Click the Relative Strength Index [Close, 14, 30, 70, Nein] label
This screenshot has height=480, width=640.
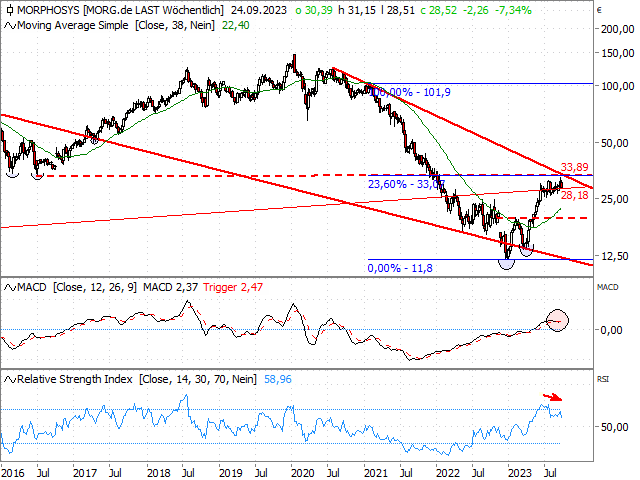[137, 379]
